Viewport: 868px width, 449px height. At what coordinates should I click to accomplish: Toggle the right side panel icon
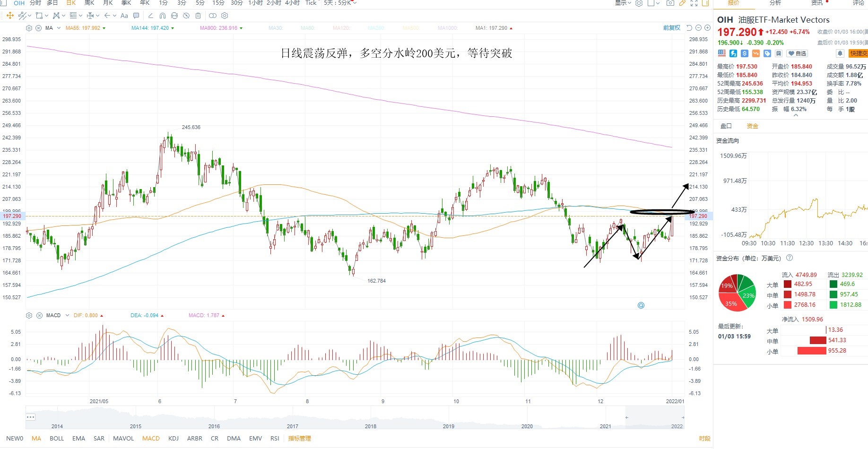705,3
